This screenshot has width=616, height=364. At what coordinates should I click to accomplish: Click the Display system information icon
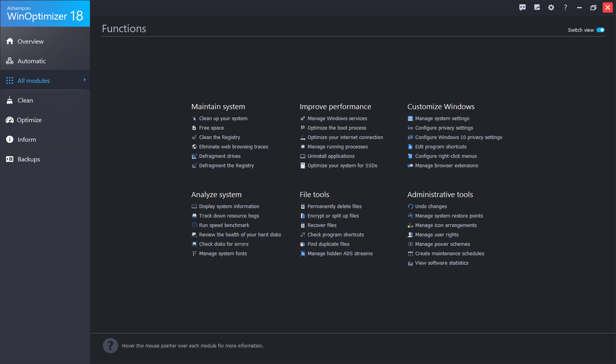194,206
